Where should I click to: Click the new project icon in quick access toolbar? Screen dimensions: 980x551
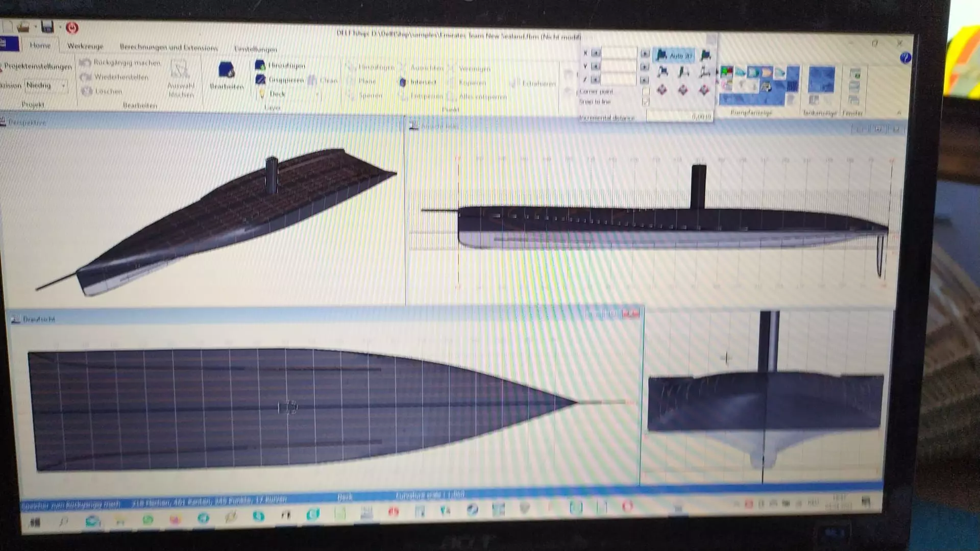point(7,26)
